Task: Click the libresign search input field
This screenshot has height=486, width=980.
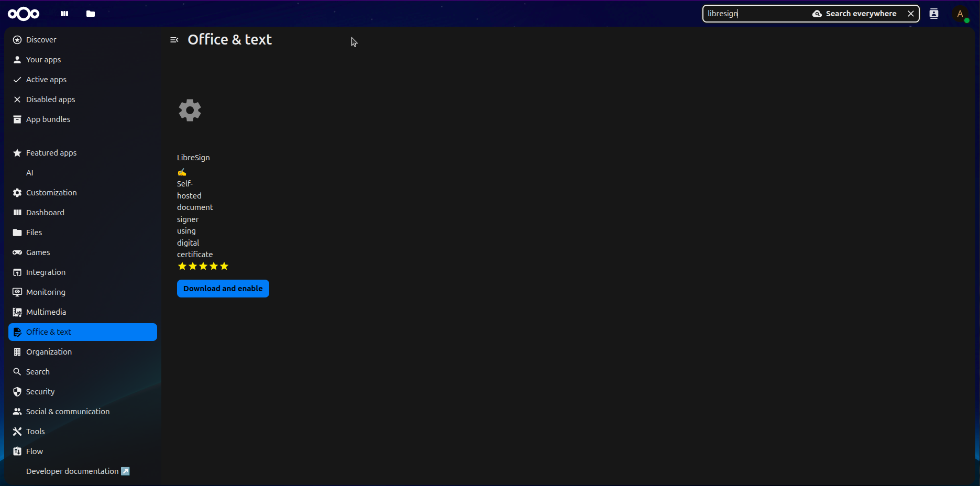Action: pyautogui.click(x=754, y=14)
